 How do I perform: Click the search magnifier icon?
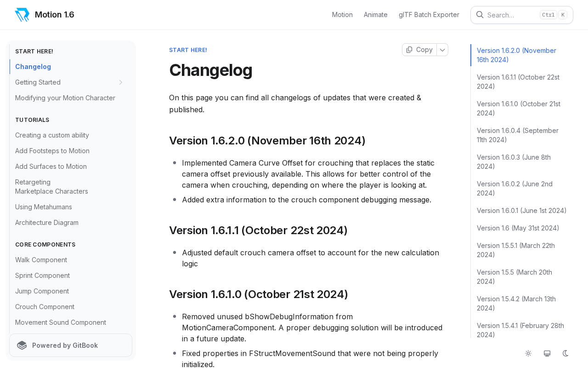[480, 15]
